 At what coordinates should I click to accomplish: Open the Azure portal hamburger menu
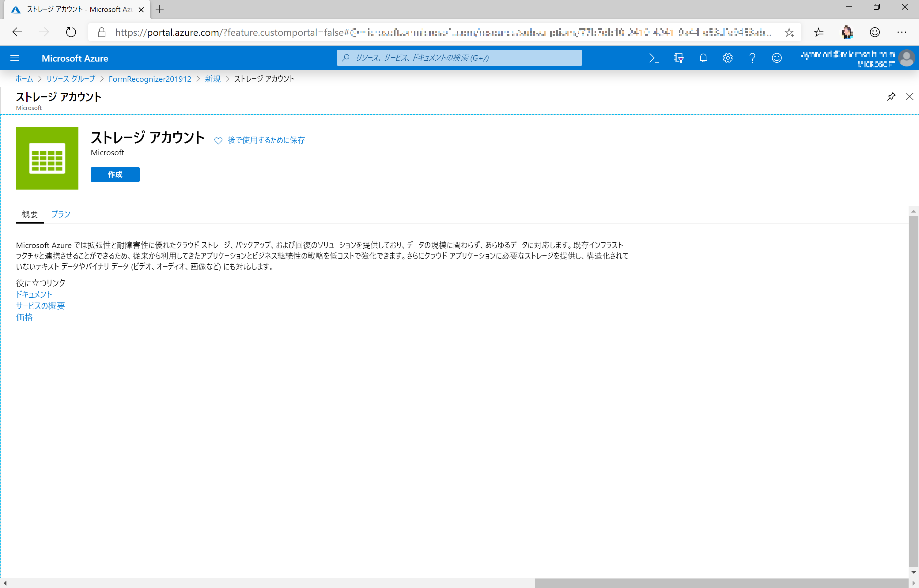(14, 58)
